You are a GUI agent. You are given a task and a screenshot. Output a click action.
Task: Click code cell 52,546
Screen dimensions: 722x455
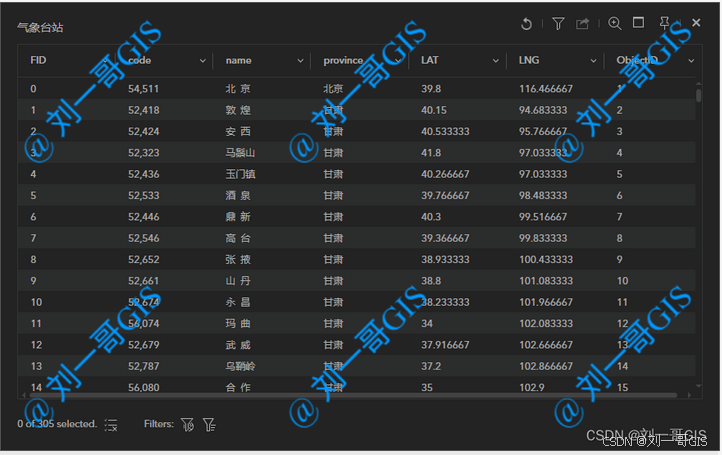pyautogui.click(x=143, y=238)
